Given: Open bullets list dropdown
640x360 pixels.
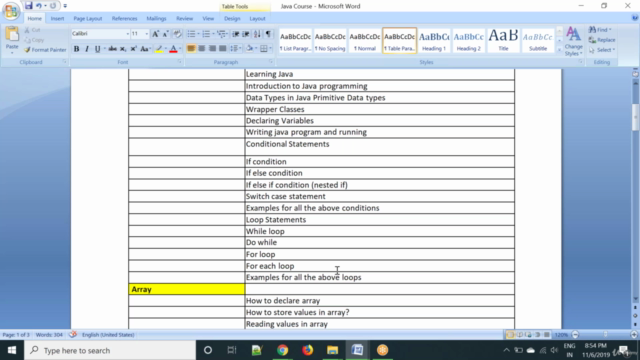Looking at the screenshot, I should tap(198, 34).
